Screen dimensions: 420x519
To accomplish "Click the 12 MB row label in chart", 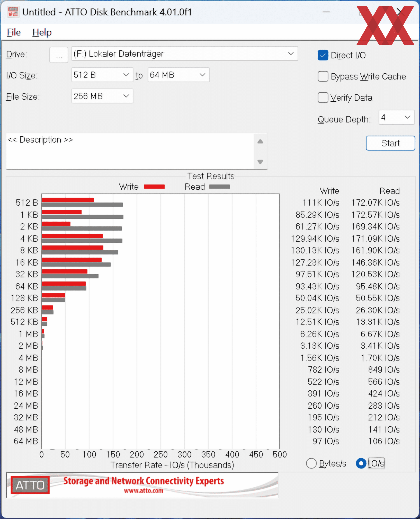I will [26, 382].
